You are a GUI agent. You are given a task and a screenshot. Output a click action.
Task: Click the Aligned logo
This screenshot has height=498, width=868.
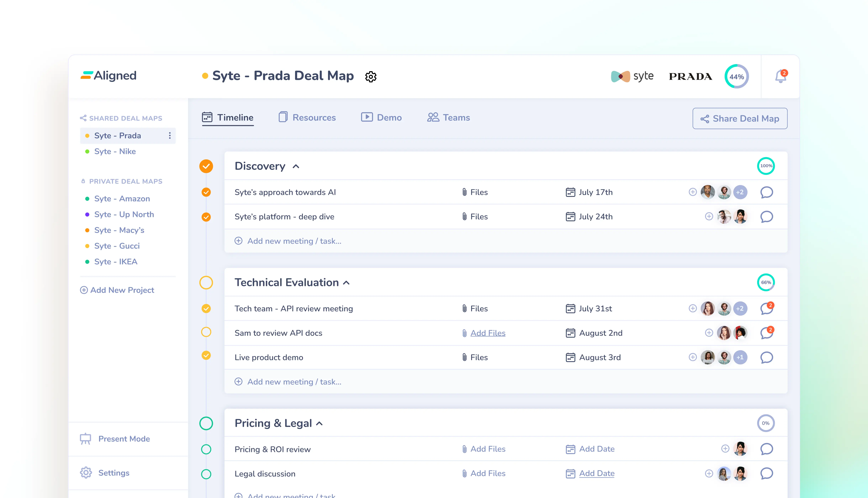(108, 76)
